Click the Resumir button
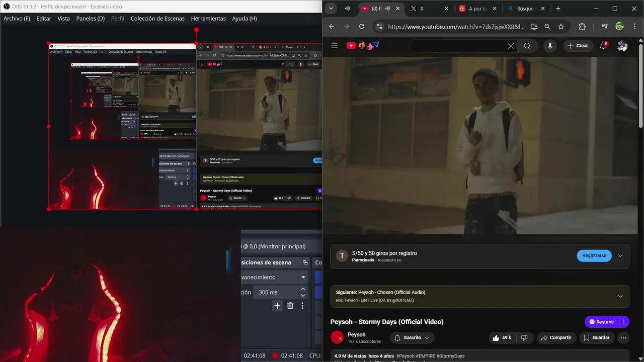Image resolution: width=644 pixels, height=362 pixels. click(601, 322)
